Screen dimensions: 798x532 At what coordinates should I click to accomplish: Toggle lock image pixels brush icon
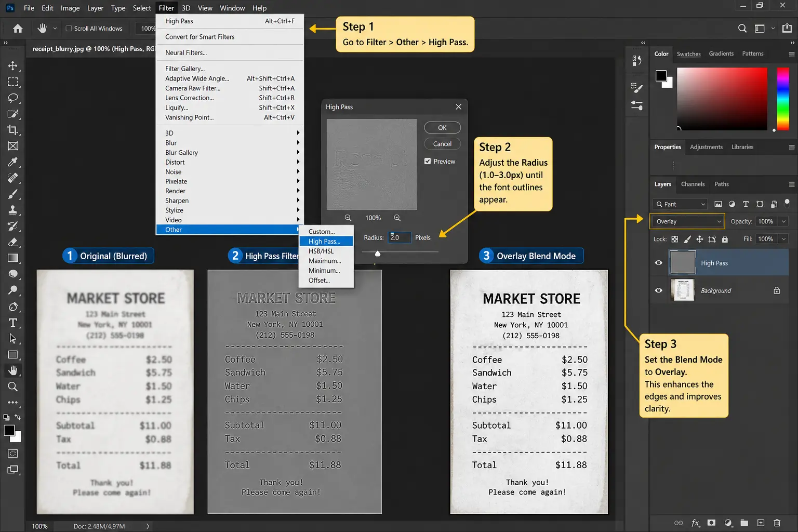point(687,239)
